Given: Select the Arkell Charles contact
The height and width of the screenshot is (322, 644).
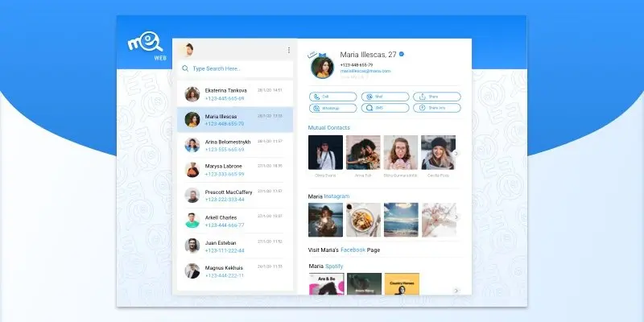Looking at the screenshot, I should (x=235, y=221).
